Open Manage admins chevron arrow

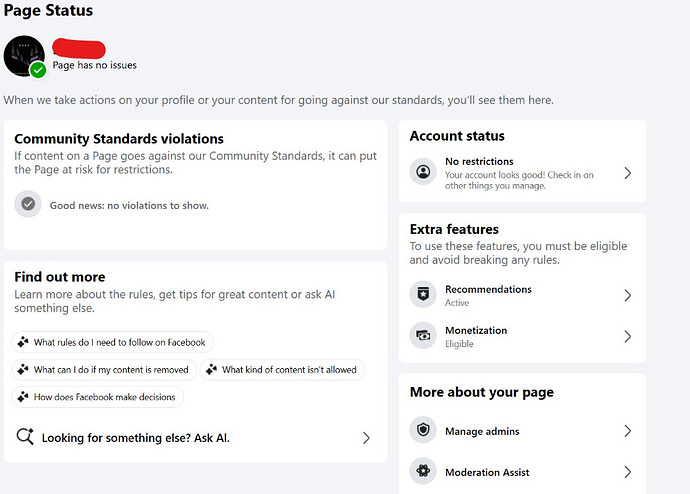click(627, 431)
